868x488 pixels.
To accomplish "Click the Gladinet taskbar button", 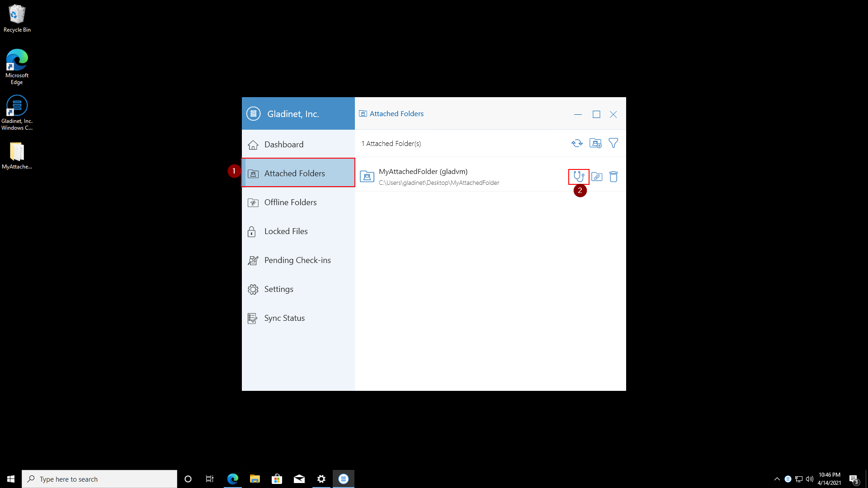I will click(x=344, y=479).
